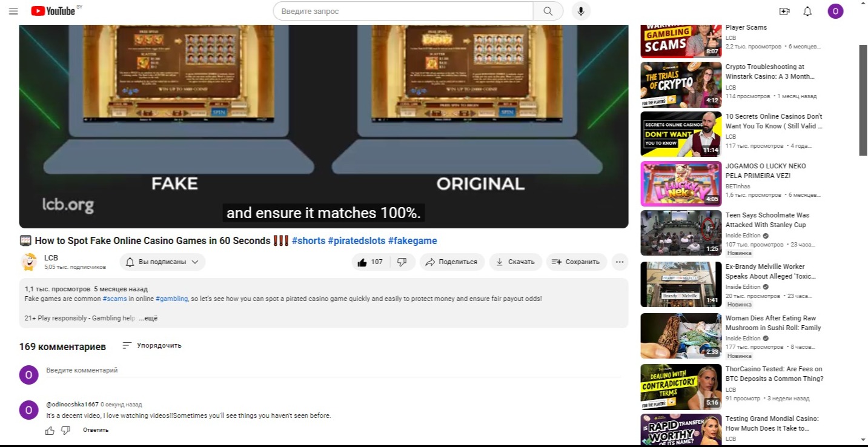Click the video player area
Screen dimensions: 868x447
point(323,126)
